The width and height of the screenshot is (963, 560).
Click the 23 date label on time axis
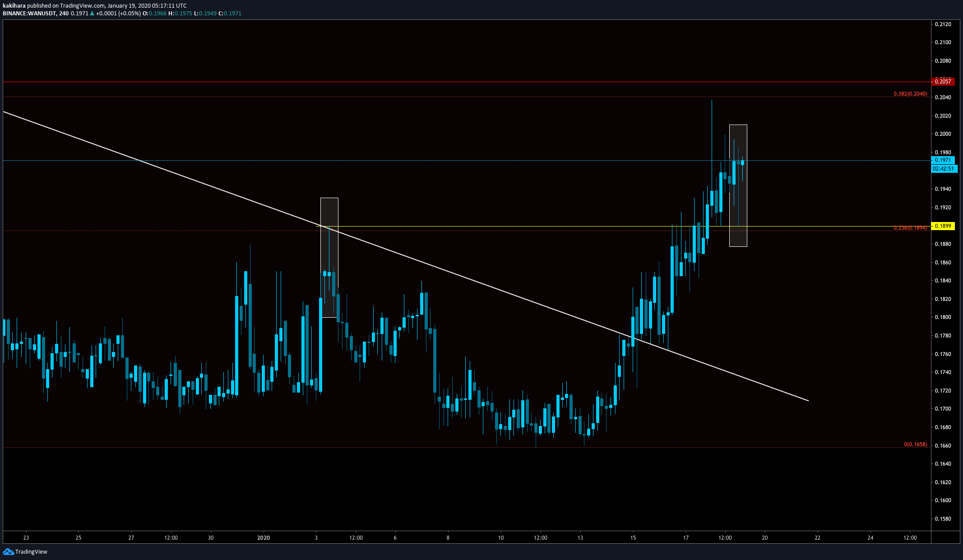(26, 538)
